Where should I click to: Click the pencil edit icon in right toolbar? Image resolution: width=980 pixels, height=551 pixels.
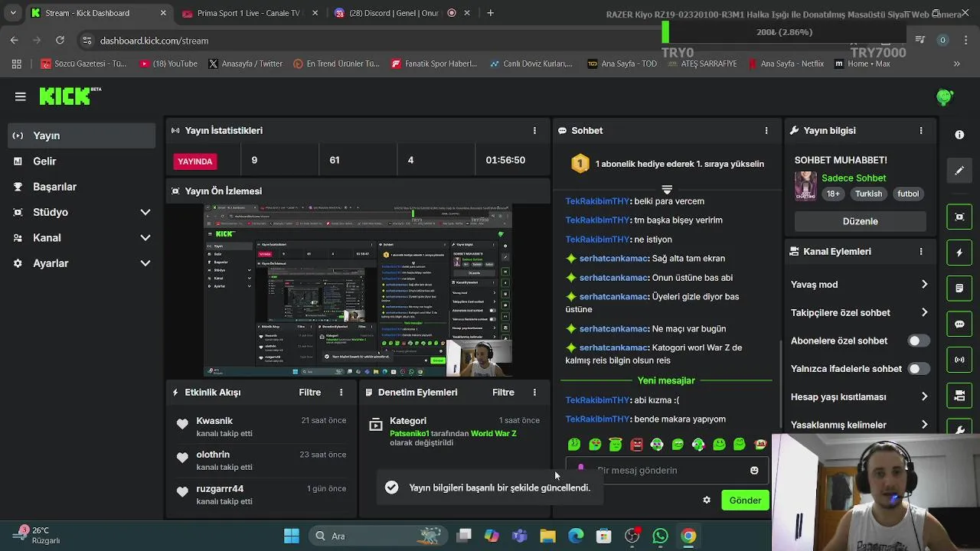pyautogui.click(x=959, y=171)
